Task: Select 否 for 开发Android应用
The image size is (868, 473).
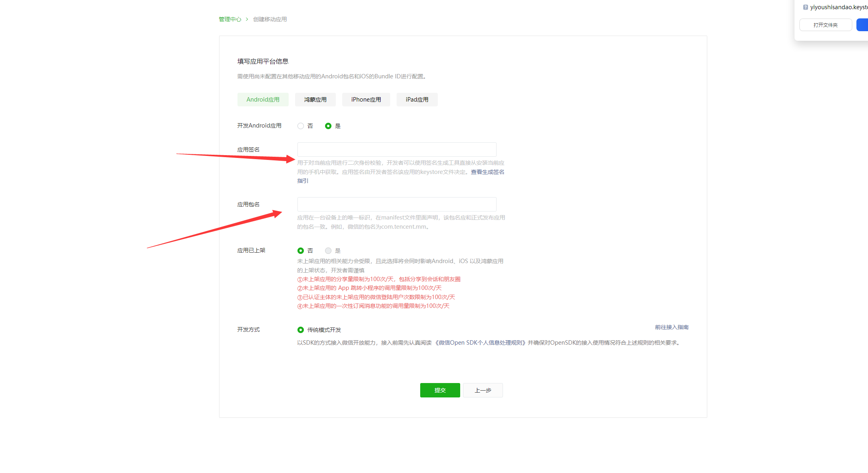Action: 301,126
